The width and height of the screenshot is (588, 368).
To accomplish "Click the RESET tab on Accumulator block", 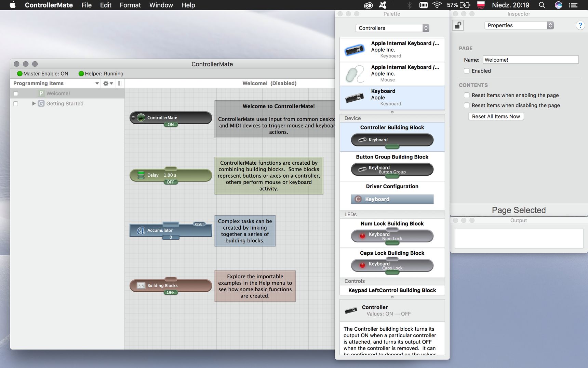I will (x=199, y=224).
